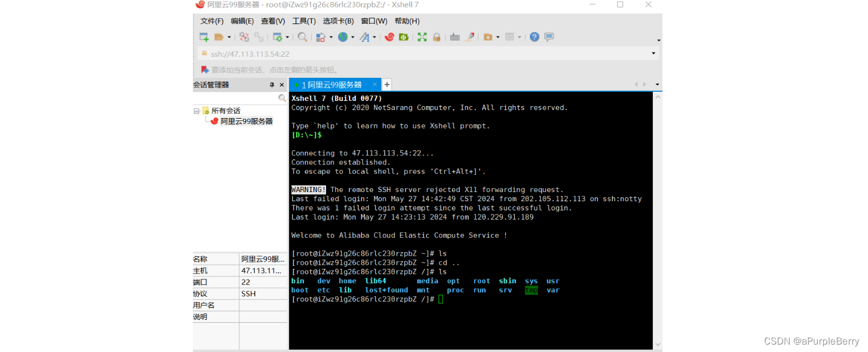The width and height of the screenshot is (868, 352).
Task: Open the color scheme toolbar icon
Action: click(x=321, y=37)
